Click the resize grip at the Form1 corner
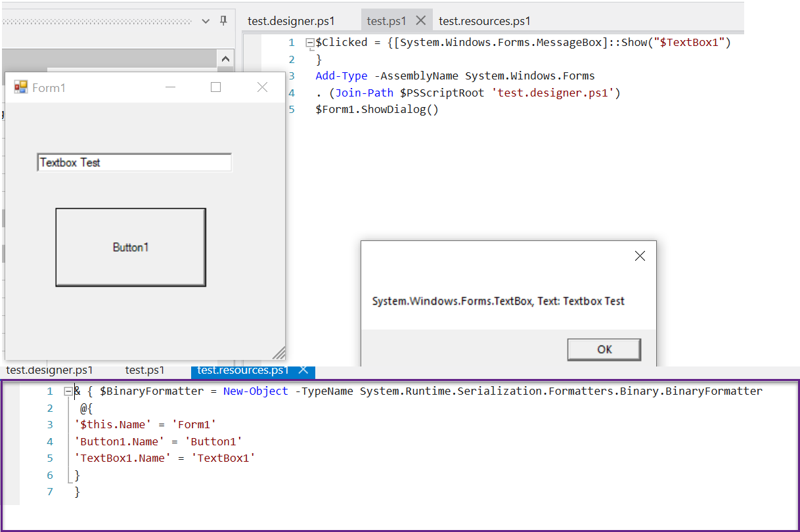 [x=278, y=353]
